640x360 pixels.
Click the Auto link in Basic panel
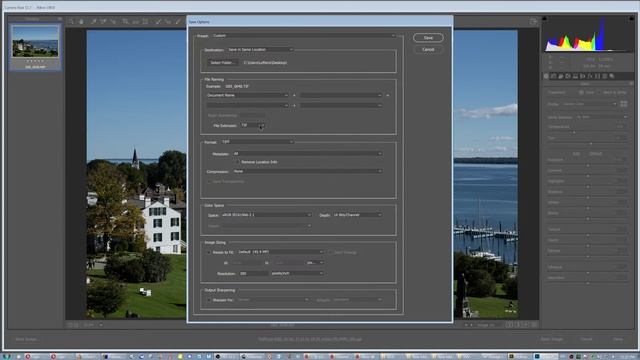tap(576, 154)
